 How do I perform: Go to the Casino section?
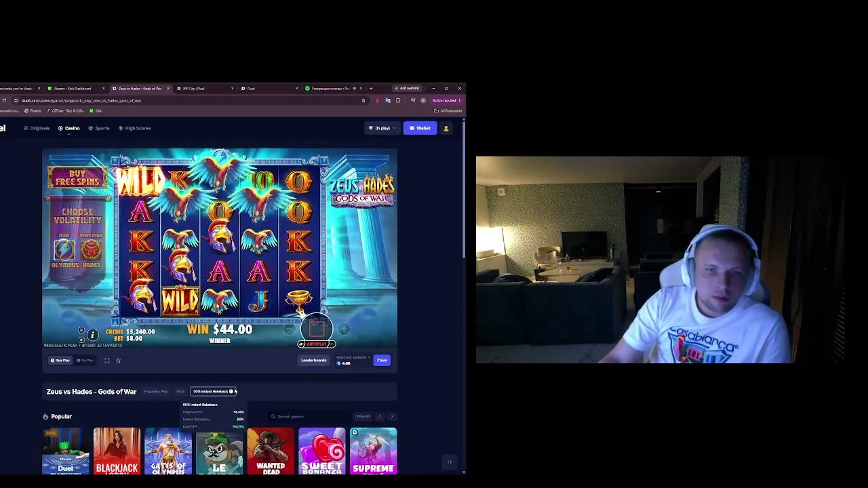68,128
